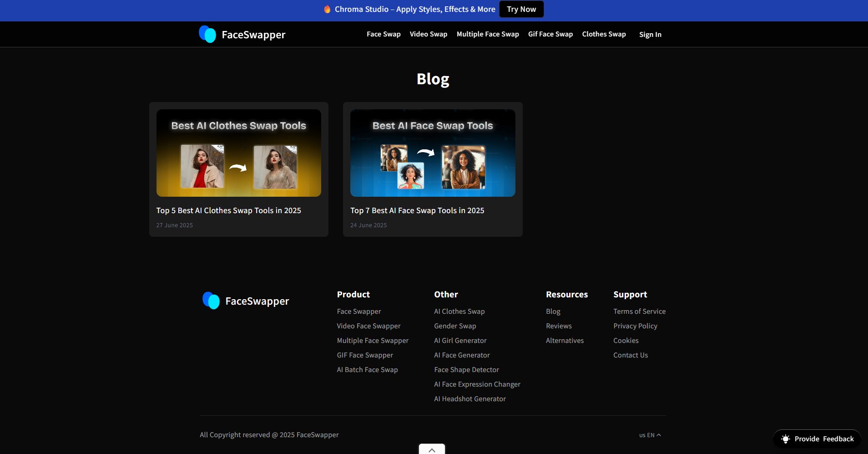Read Top 7 Best AI Face Swap Tools article

pos(417,210)
